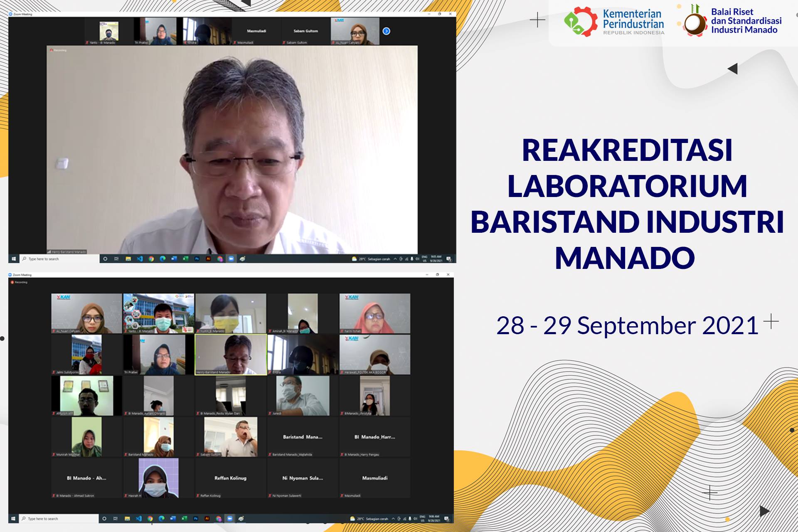Viewport: 798px width, 532px height.
Task: Select the Masmuliadi tile in the top participant strip
Action: pyautogui.click(x=256, y=31)
